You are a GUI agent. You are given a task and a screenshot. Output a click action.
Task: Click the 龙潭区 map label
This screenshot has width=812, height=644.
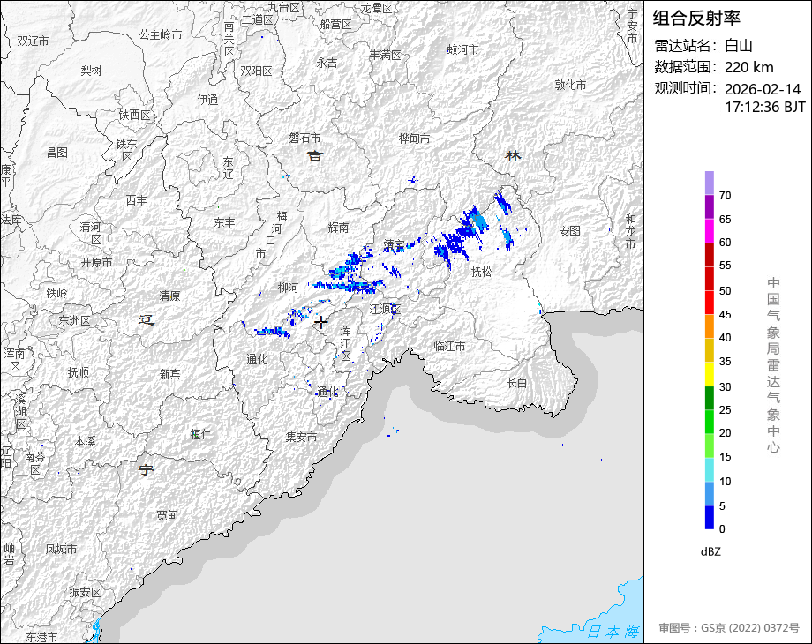click(376, 8)
